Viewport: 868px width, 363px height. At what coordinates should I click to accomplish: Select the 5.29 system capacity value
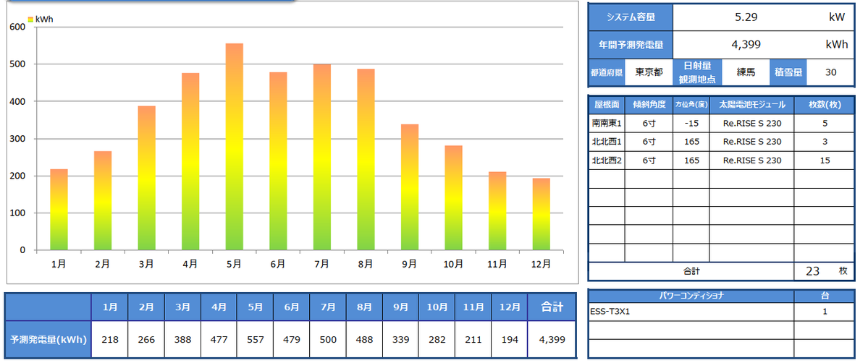[x=746, y=17]
